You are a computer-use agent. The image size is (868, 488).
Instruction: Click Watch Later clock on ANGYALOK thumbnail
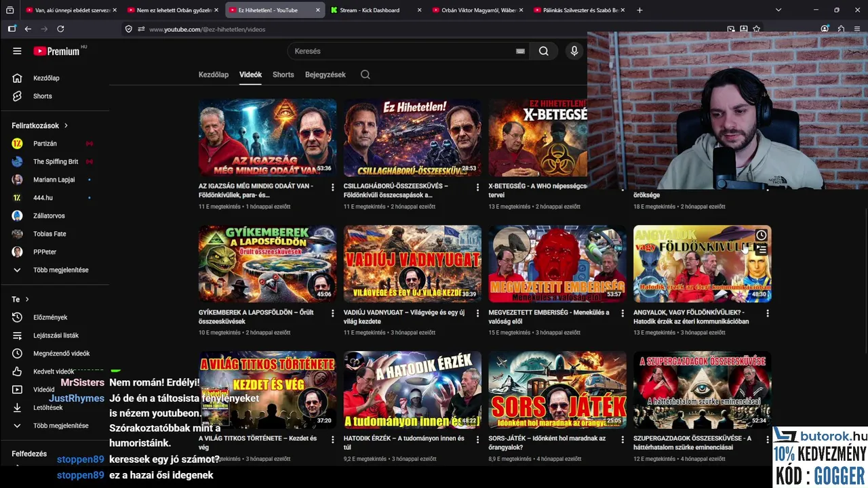coord(761,235)
